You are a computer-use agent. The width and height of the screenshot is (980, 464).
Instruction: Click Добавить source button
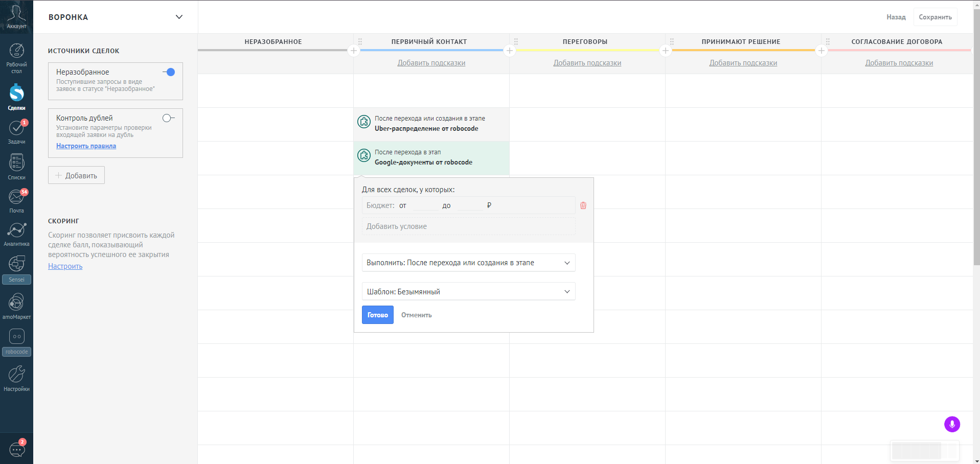(x=76, y=175)
